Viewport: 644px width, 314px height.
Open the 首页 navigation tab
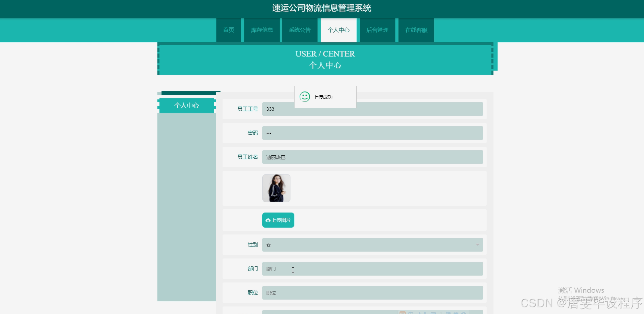tap(228, 30)
